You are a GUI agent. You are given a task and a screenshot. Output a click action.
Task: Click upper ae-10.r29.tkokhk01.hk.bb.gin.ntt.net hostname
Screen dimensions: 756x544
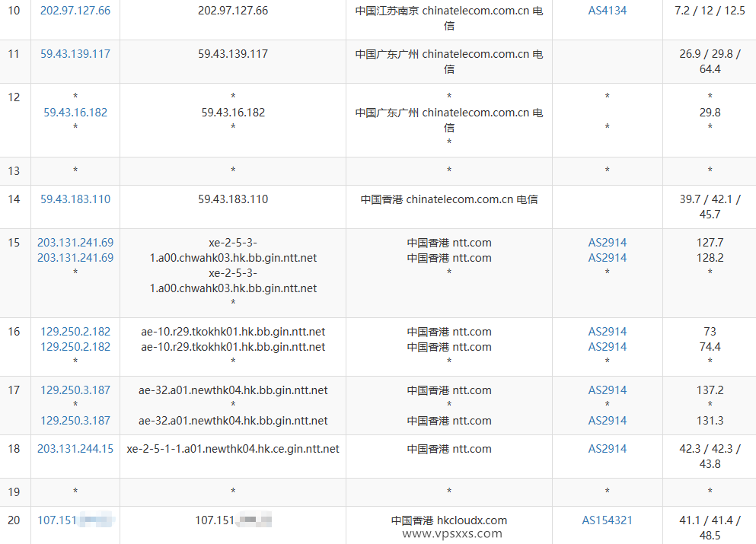pyautogui.click(x=233, y=332)
